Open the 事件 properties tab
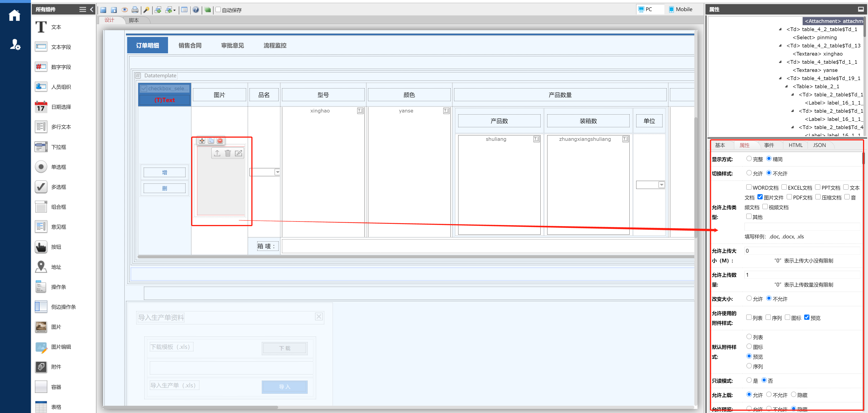 pos(769,145)
